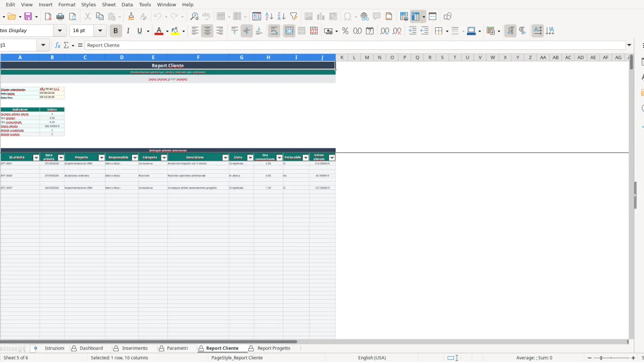
Task: Click the formula input line
Action: click(x=355, y=46)
